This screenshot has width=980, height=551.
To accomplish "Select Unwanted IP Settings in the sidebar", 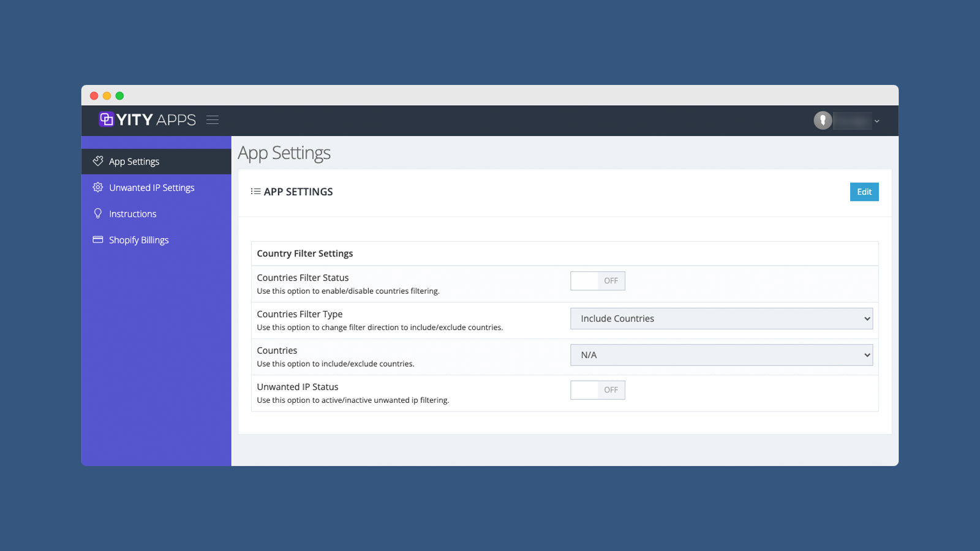I will (151, 187).
